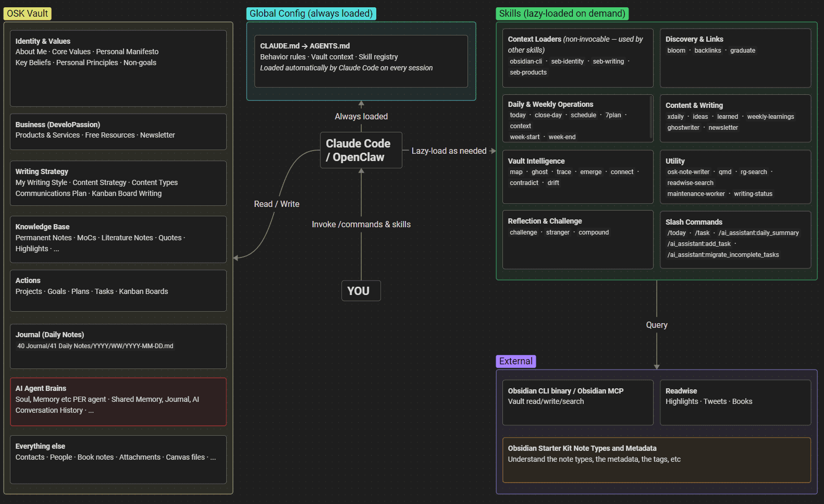Click the ghost skill tag
Image resolution: width=824 pixels, height=504 pixels.
[539, 172]
